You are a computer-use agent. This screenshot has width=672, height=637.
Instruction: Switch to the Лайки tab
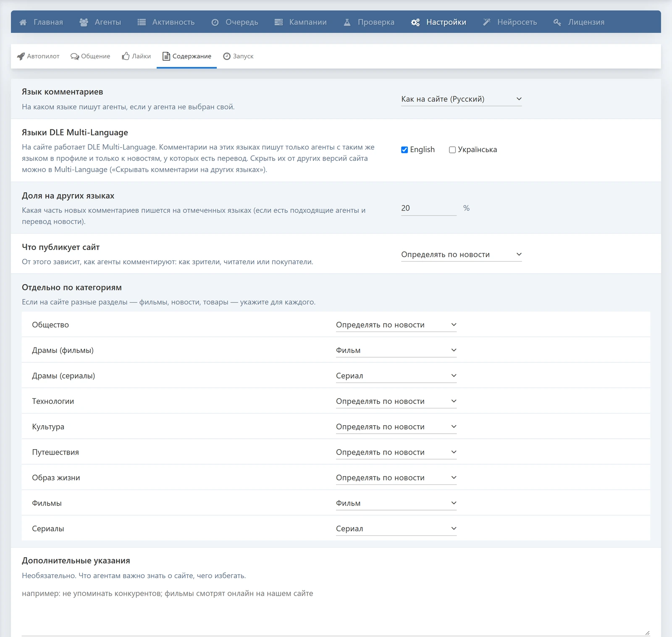tap(136, 56)
